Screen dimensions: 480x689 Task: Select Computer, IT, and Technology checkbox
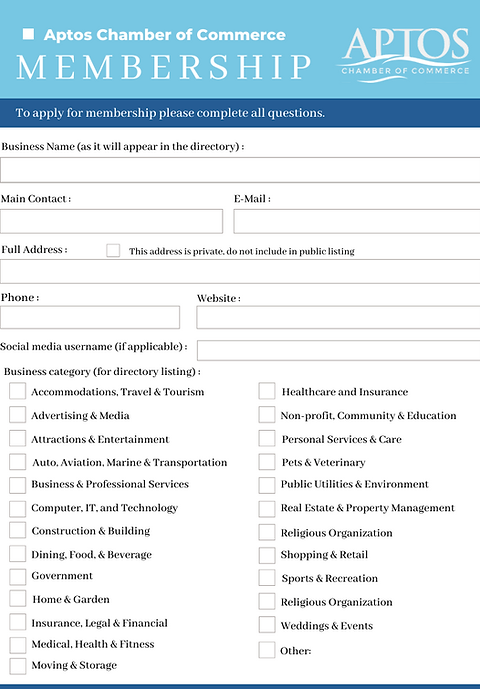click(x=18, y=508)
